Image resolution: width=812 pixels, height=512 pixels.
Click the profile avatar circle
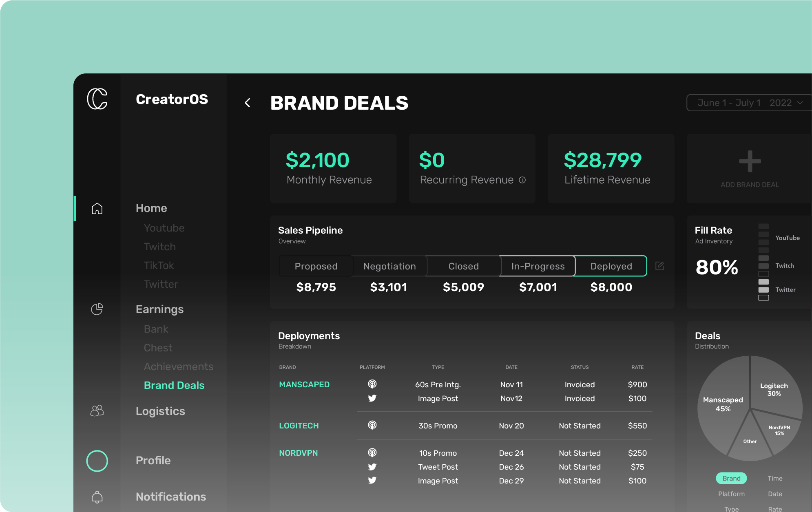coord(97,461)
